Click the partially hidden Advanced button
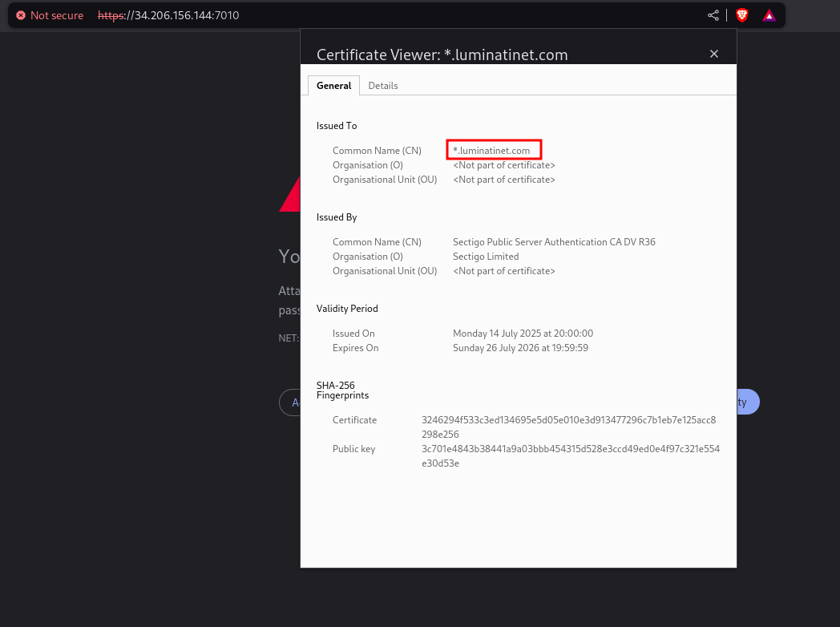 click(x=290, y=402)
